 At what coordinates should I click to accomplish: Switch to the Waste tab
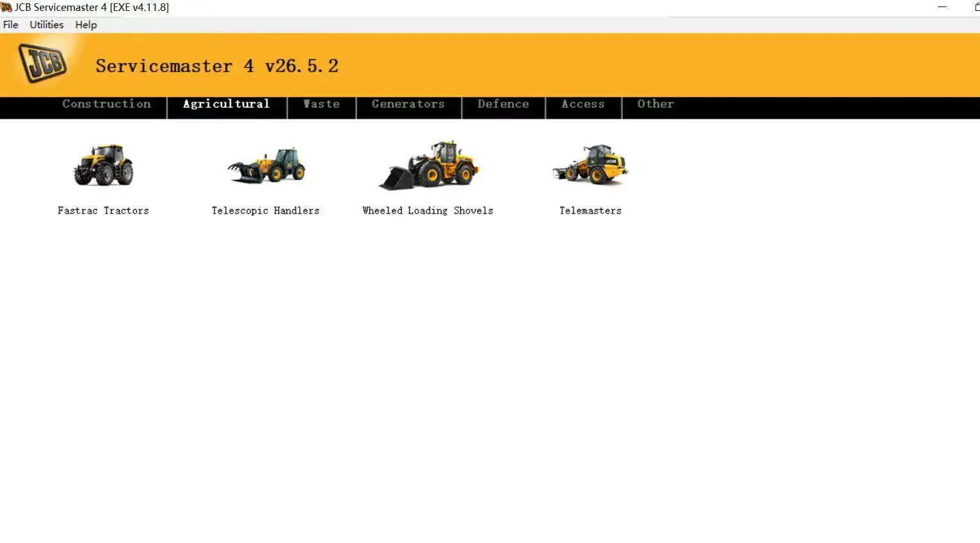(x=321, y=104)
